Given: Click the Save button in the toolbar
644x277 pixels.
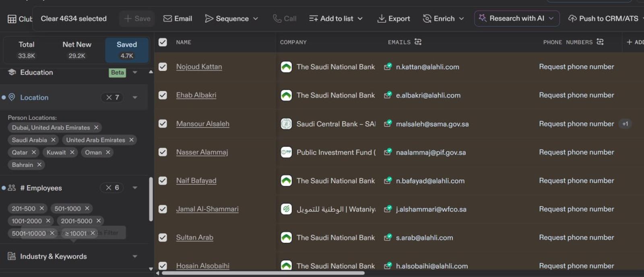Looking at the screenshot, I should [137, 19].
